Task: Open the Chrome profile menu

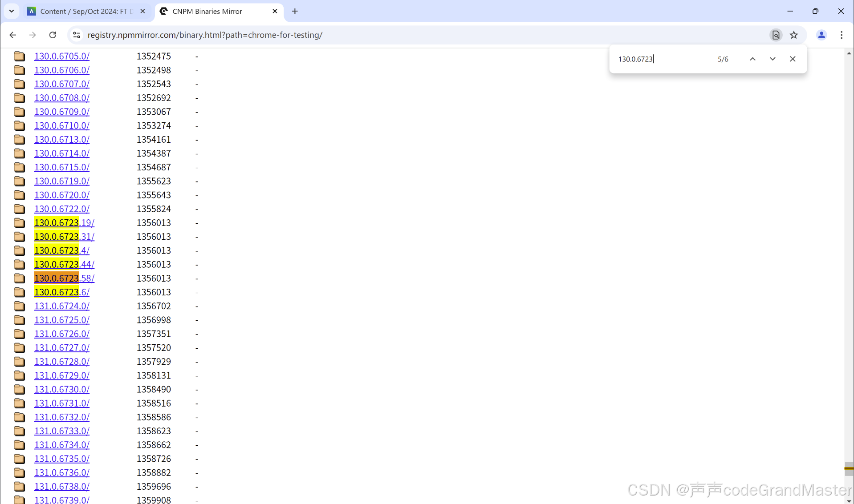Action: click(x=821, y=35)
